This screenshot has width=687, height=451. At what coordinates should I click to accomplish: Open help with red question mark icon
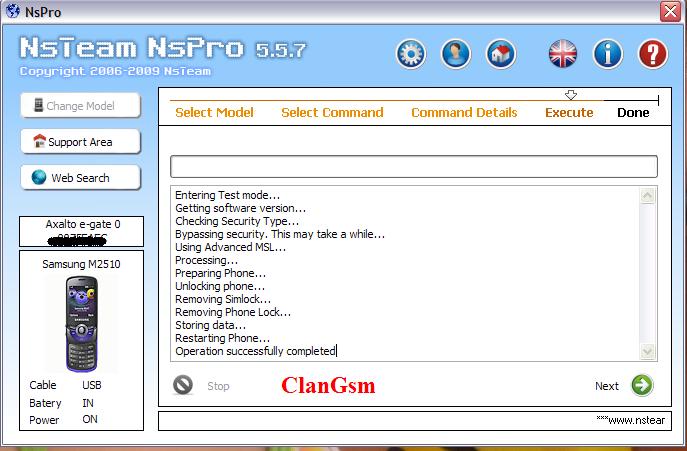click(x=653, y=54)
